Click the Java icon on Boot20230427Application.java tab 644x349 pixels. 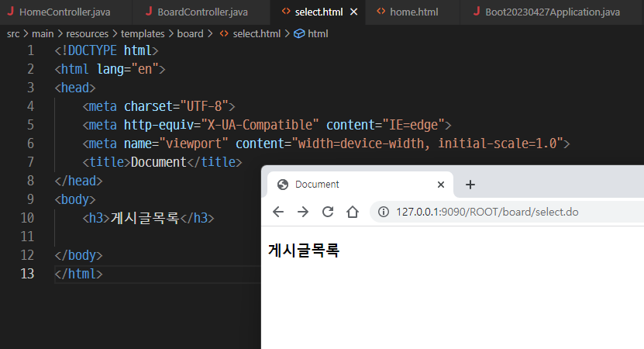click(477, 12)
